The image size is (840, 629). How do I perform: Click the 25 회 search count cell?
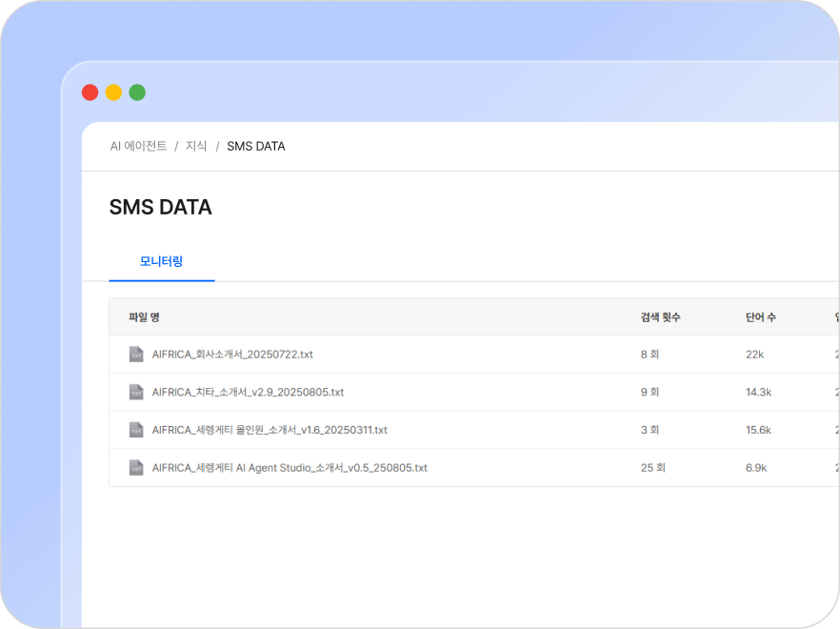click(x=652, y=468)
